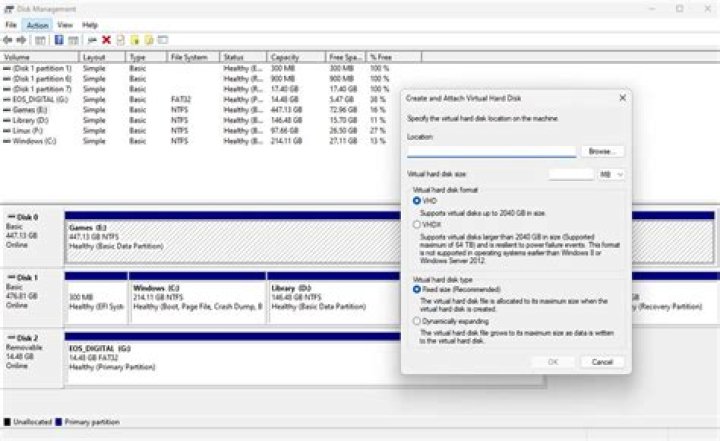The image size is (720, 441).
Task: Click the Forward arrow in toolbar
Action: click(x=20, y=40)
